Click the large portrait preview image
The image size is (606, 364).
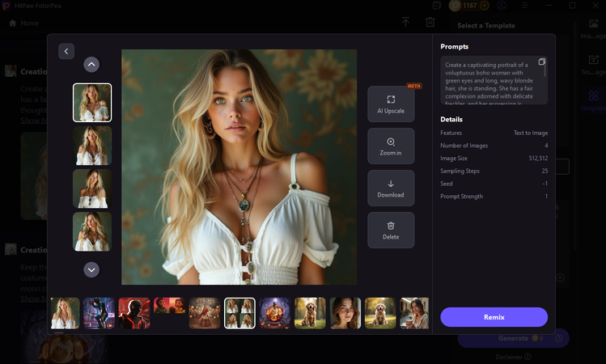(x=239, y=167)
